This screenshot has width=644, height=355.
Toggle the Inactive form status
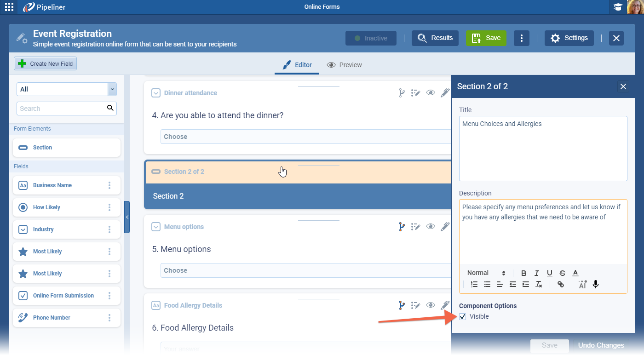(x=371, y=38)
